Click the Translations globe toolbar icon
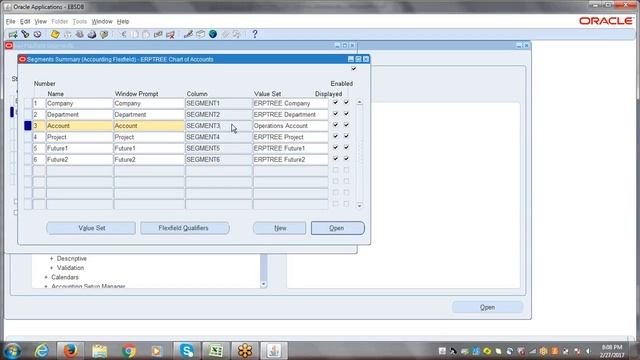Screen dimensions: 640x360 [213, 34]
